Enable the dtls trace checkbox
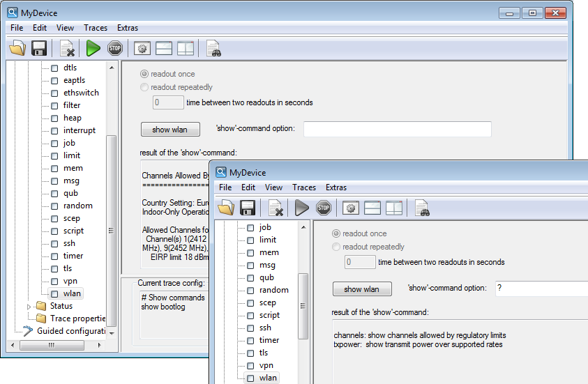The height and width of the screenshot is (384, 588). 54,68
